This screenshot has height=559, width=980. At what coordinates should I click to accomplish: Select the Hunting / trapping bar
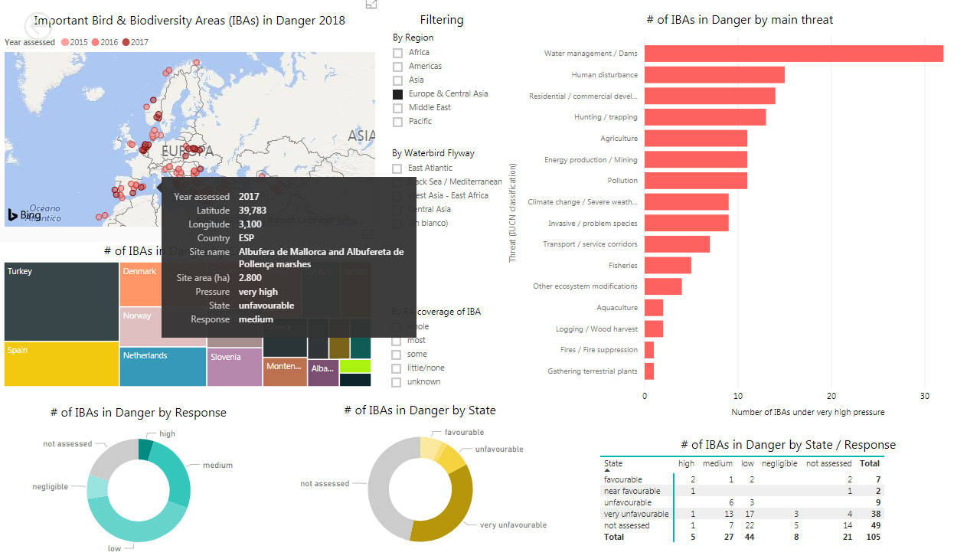point(705,117)
